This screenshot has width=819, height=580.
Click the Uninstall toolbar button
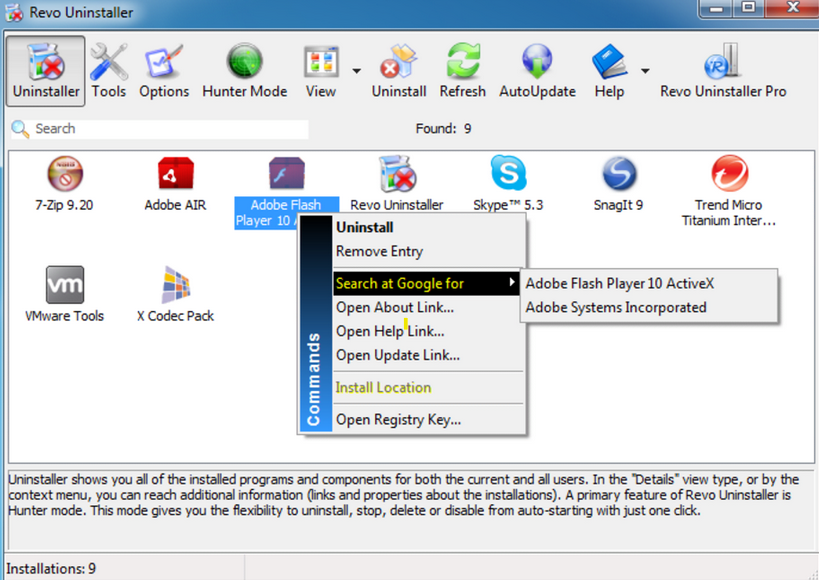(x=399, y=71)
